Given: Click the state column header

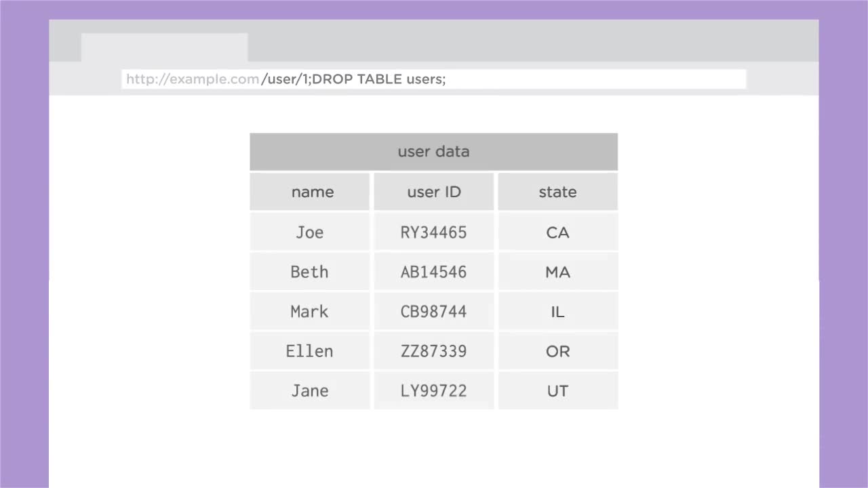Looking at the screenshot, I should (x=557, y=192).
